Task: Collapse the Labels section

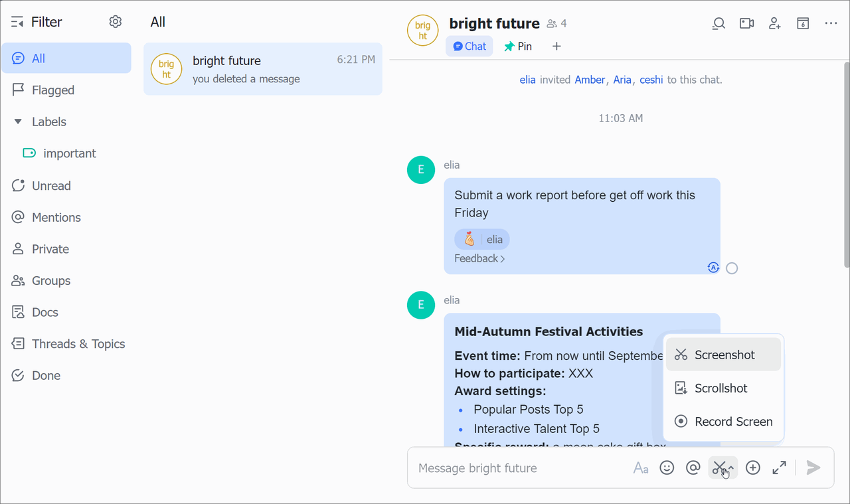Action: tap(18, 122)
